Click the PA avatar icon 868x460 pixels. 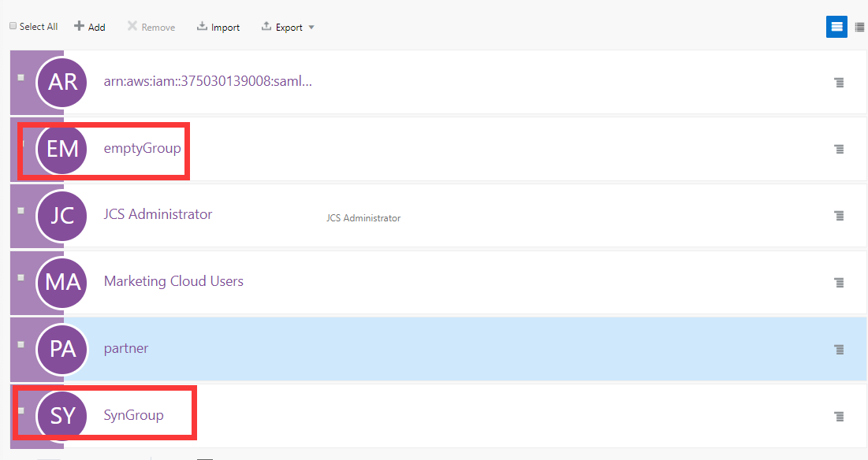coord(61,349)
